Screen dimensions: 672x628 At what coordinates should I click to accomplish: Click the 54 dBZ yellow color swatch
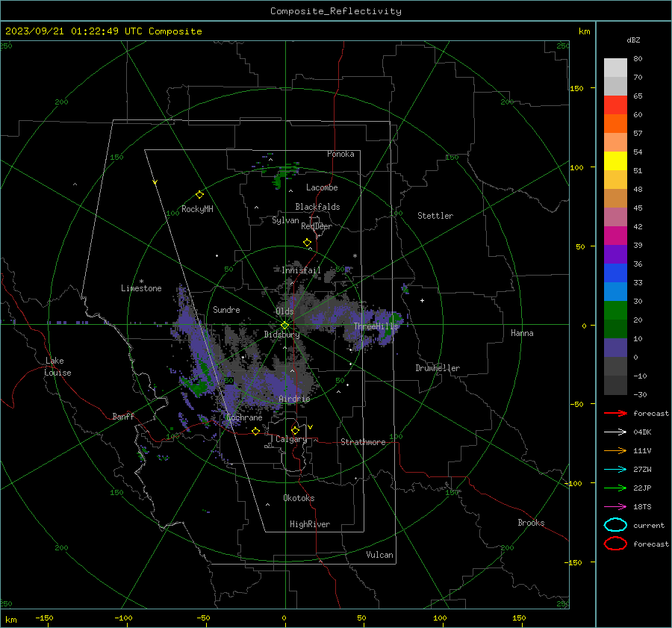coord(615,161)
